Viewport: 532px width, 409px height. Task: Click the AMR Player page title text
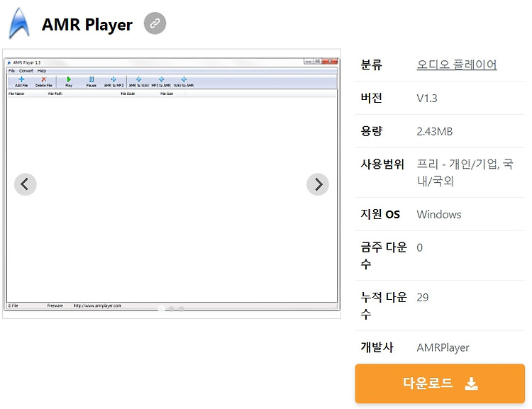tap(87, 24)
